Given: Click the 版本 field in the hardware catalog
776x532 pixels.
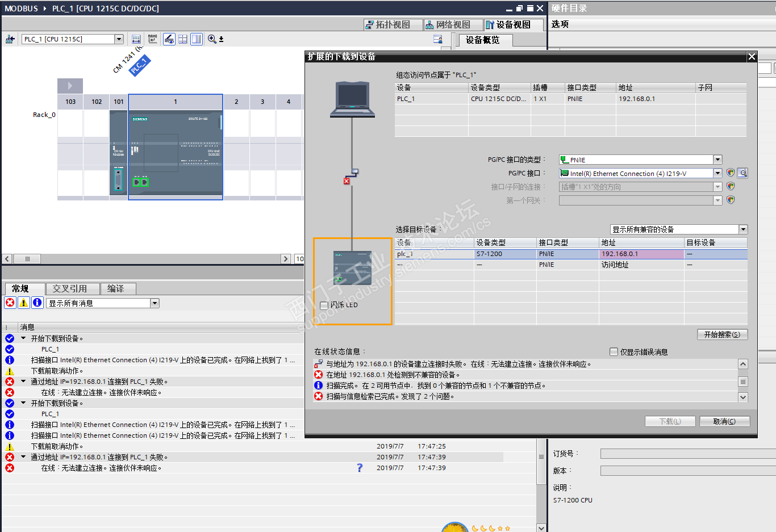Looking at the screenshot, I should (x=688, y=471).
